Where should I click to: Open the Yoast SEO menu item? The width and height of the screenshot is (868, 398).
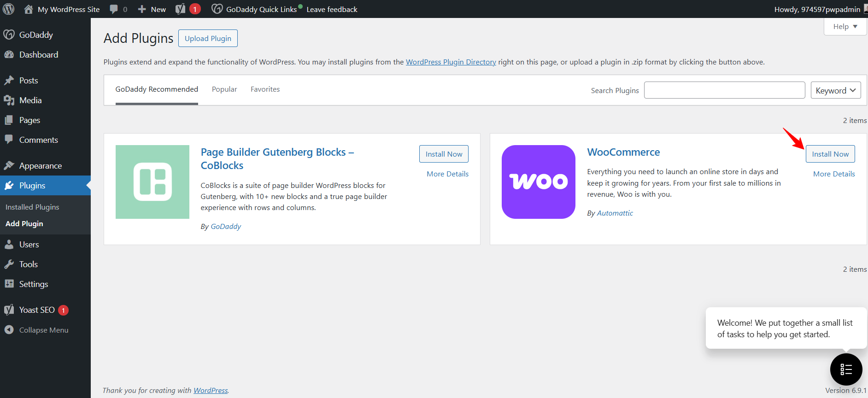[x=45, y=310]
